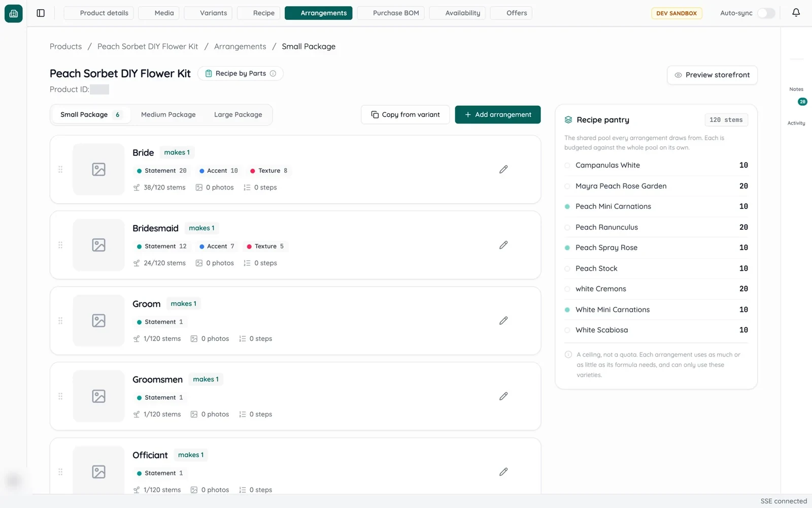Go to the Variants tab
This screenshot has height=508, width=812.
(208, 13)
